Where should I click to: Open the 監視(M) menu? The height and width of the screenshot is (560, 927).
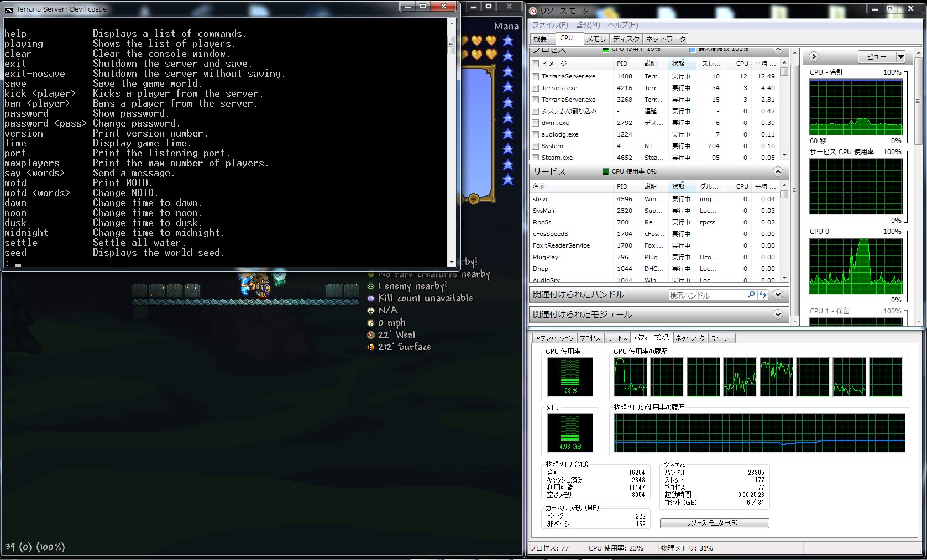click(x=588, y=25)
